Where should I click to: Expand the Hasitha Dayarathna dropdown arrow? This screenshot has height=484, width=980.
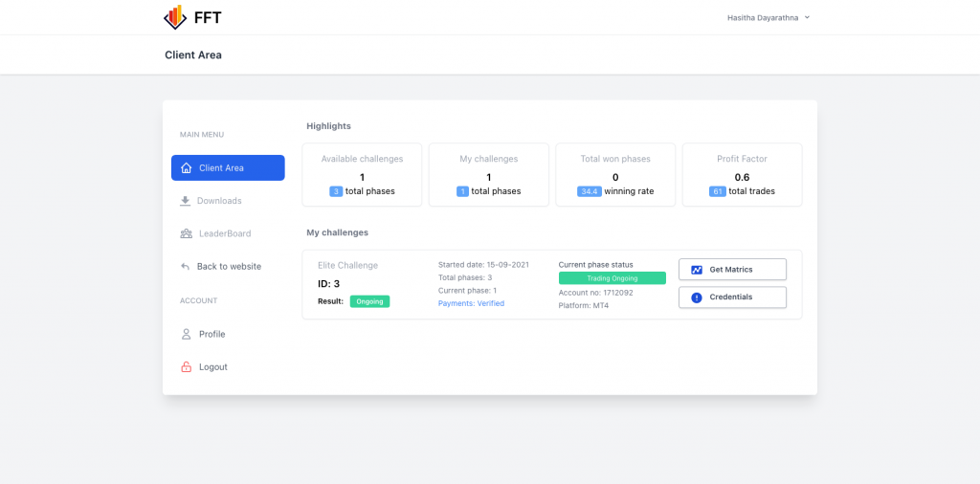pyautogui.click(x=807, y=17)
